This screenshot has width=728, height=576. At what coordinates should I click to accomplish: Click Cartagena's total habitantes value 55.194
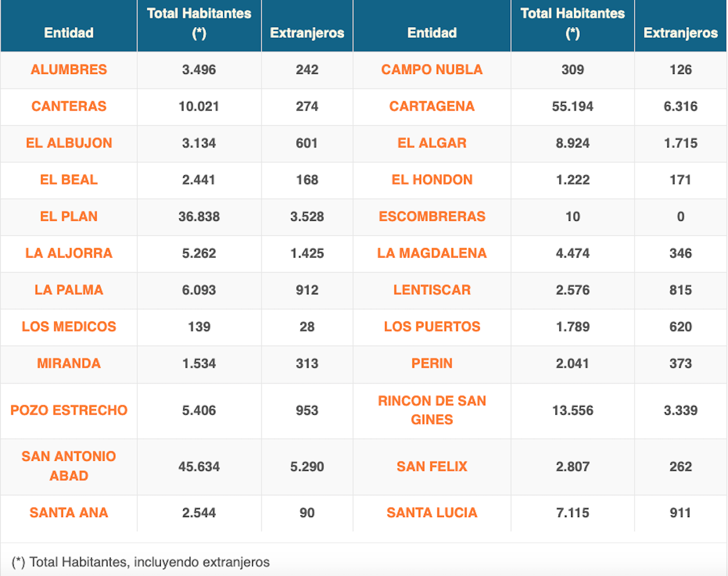click(572, 106)
